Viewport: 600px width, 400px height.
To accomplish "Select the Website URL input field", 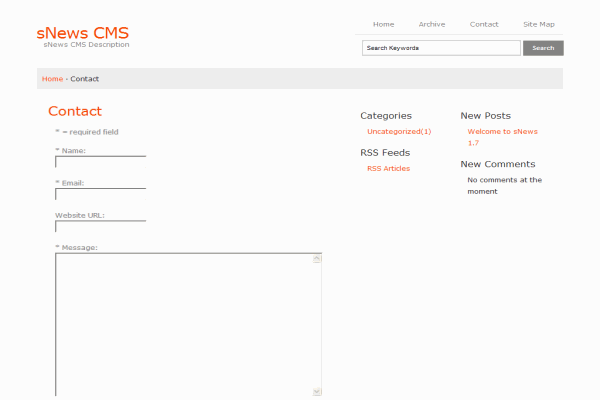I will [100, 226].
